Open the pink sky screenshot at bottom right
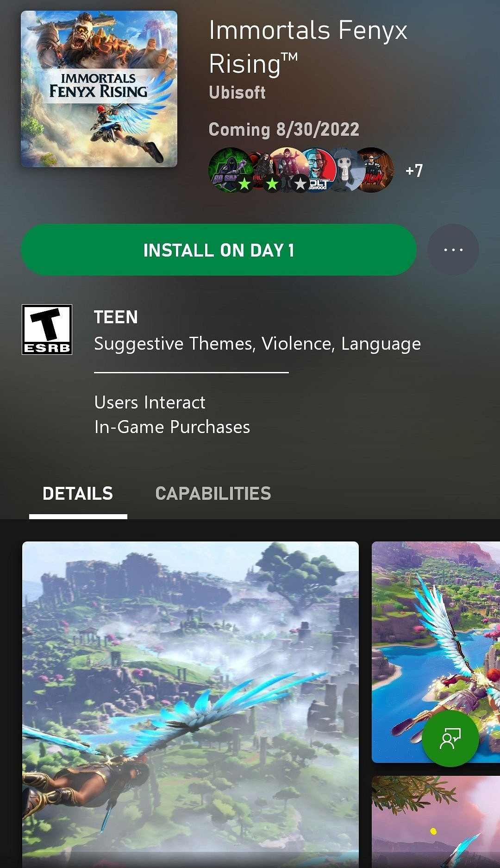 [436, 822]
